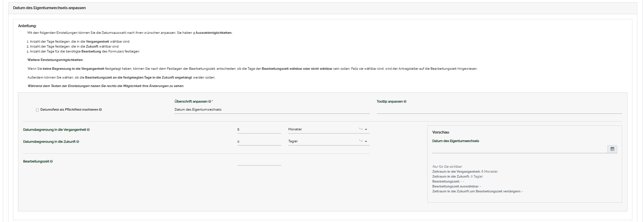Clear the Tag(e) selection with the x
Image resolution: width=644 pixels, height=222 pixels.
tap(361, 141)
